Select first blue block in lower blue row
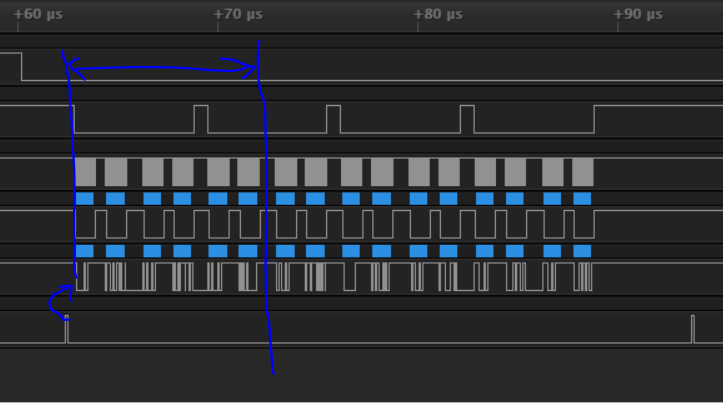This screenshot has width=723, height=403. click(85, 251)
